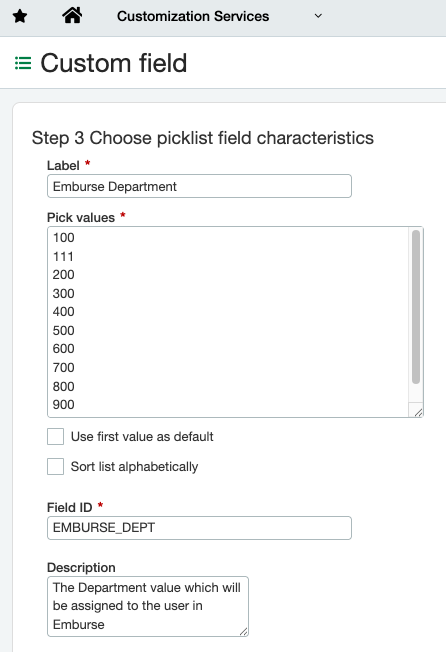This screenshot has width=446, height=652.
Task: Click the Use first value as default label
Action: 142,437
